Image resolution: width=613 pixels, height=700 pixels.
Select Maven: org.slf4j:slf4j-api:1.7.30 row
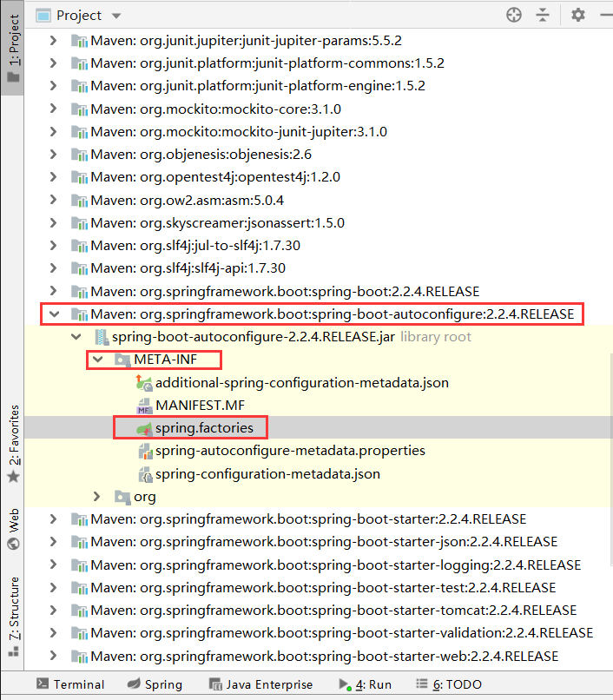click(188, 268)
